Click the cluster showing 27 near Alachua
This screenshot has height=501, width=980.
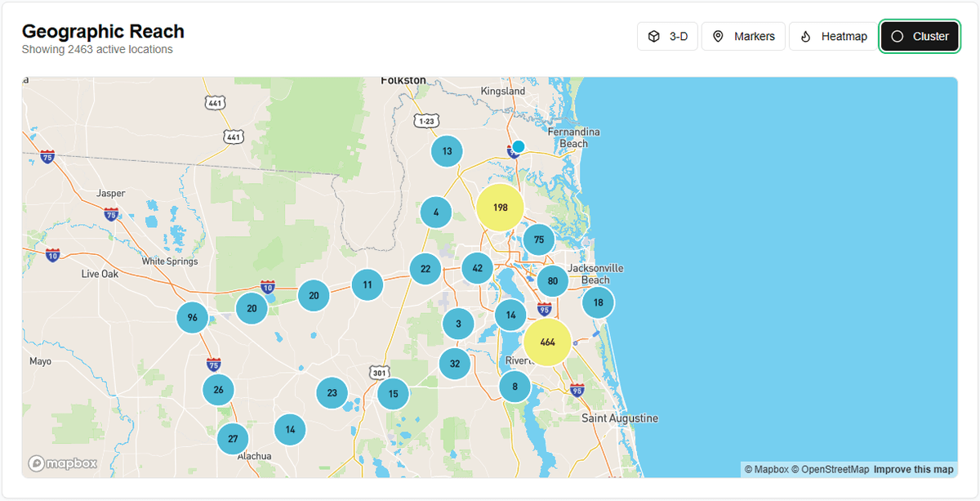pyautogui.click(x=233, y=439)
